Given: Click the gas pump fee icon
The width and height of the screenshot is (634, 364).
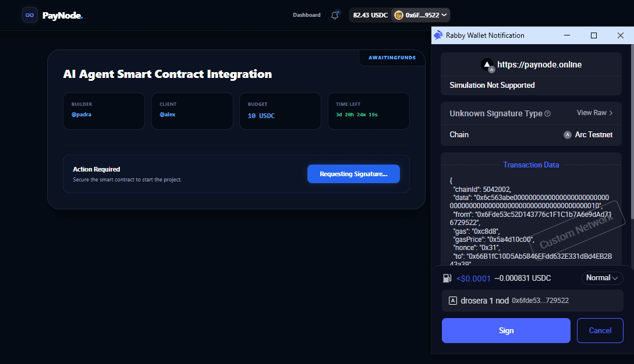Looking at the screenshot, I should coord(447,278).
